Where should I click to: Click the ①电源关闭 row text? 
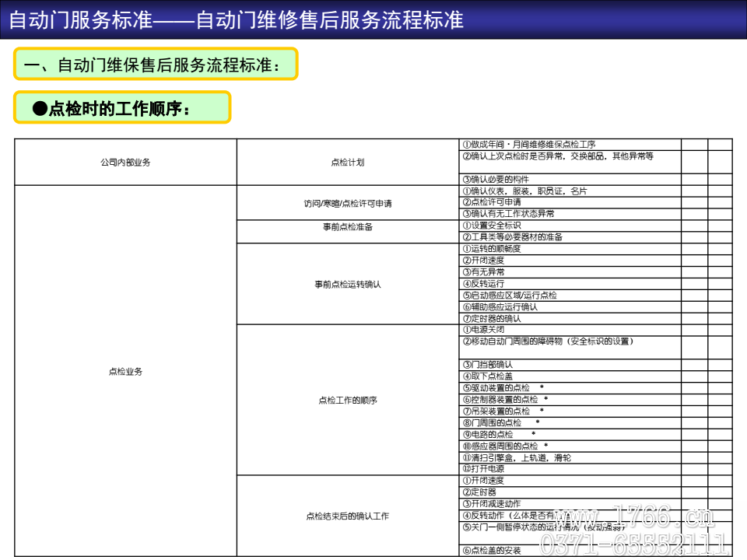(488, 330)
